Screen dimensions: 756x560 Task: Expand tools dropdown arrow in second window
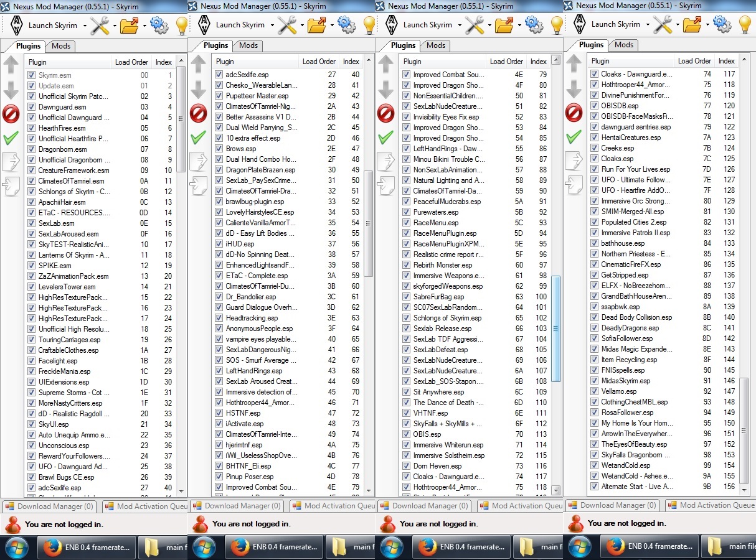303,26
